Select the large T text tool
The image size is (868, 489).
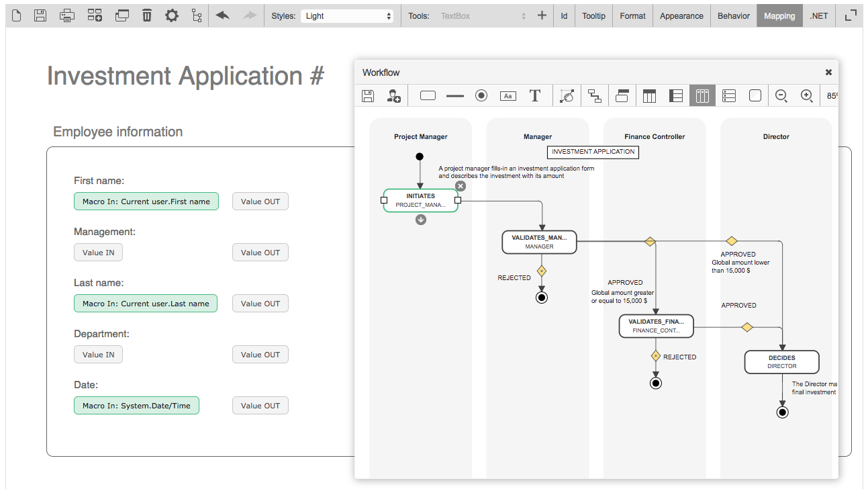pyautogui.click(x=535, y=96)
